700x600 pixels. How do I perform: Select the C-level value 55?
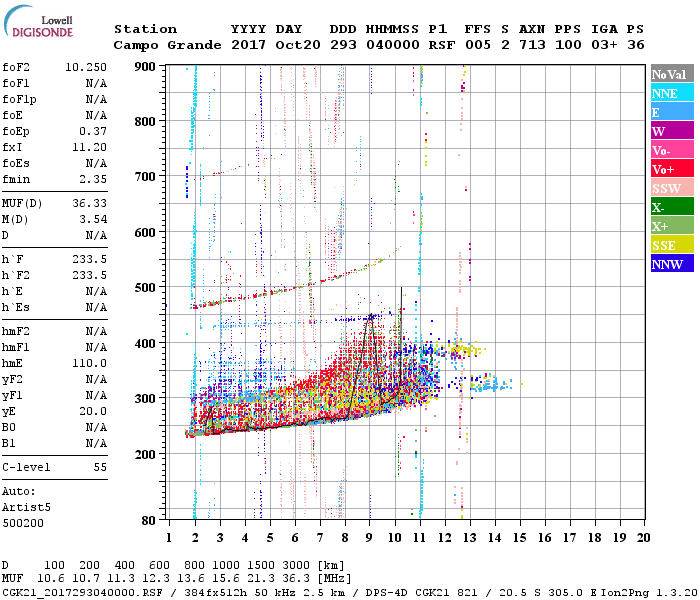click(100, 467)
